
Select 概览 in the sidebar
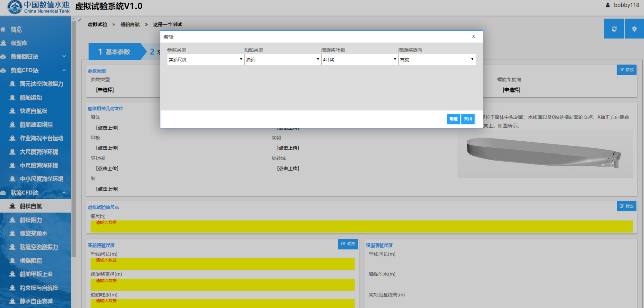pos(16,29)
